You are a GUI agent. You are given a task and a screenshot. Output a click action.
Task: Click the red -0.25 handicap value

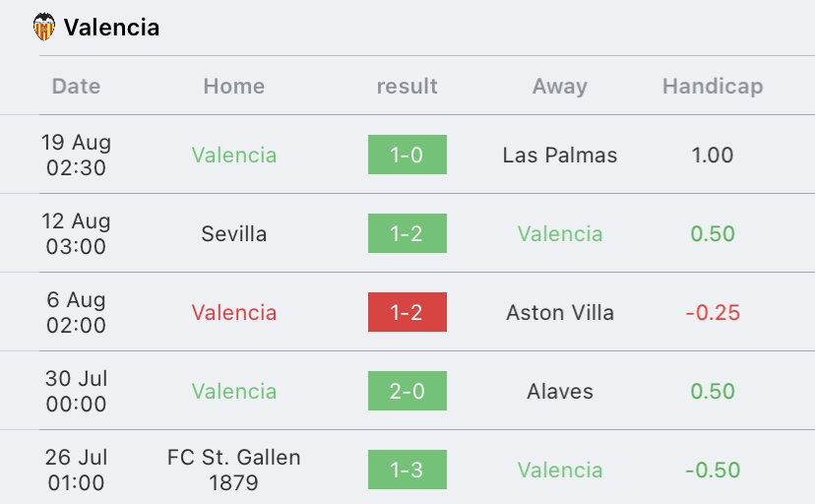click(x=713, y=312)
